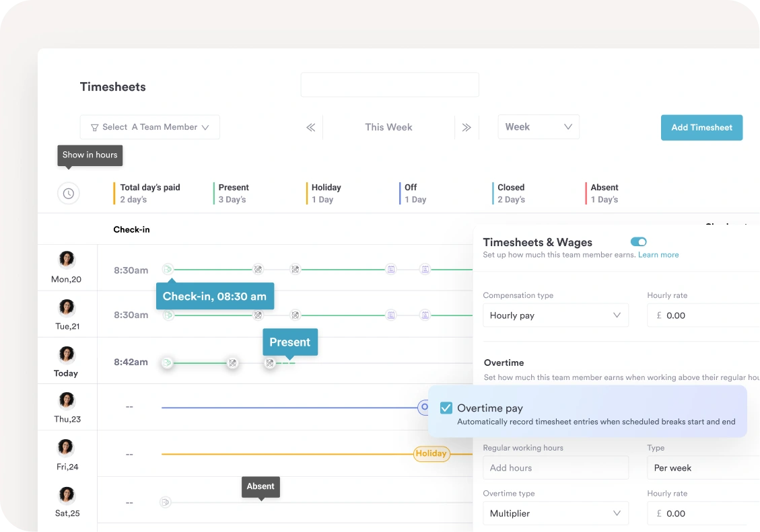The height and width of the screenshot is (532, 760).
Task: Click Today's check-in icon at 8:42am
Action: 167,363
